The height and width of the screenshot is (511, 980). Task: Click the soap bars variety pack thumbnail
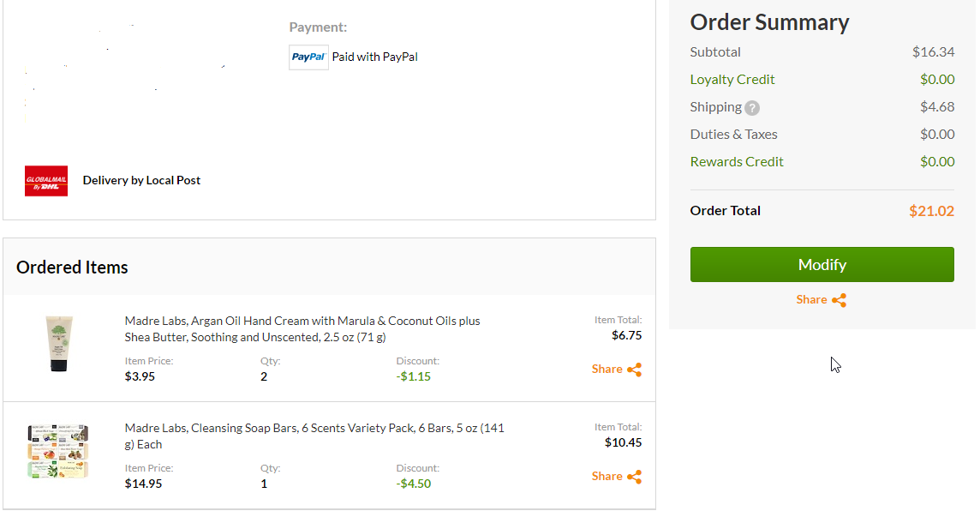pyautogui.click(x=57, y=450)
